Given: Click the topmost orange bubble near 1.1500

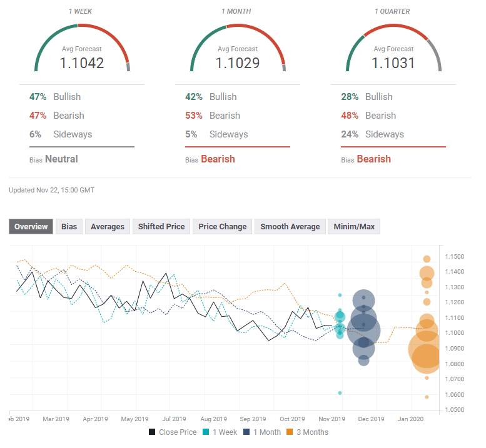Looking at the screenshot, I should [x=427, y=259].
